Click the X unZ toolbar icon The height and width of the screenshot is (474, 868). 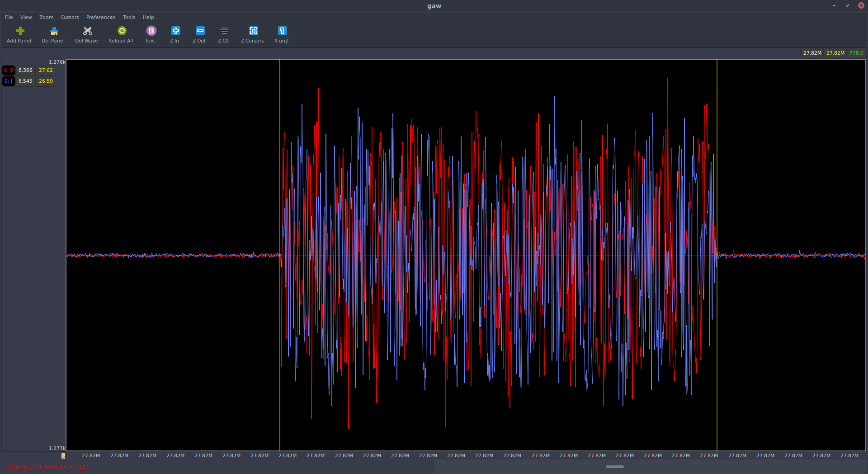point(282,31)
